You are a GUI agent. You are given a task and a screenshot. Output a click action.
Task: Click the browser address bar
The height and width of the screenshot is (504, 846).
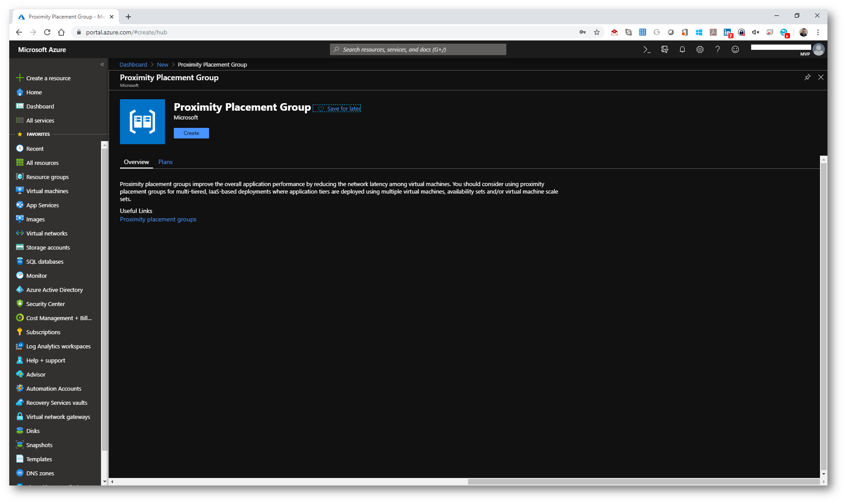tap(326, 32)
